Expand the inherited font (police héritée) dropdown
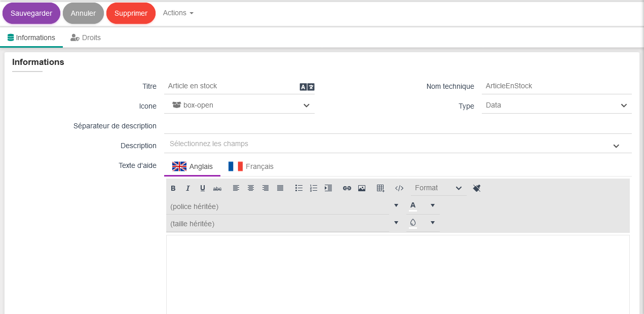The height and width of the screenshot is (314, 644). 396,205
